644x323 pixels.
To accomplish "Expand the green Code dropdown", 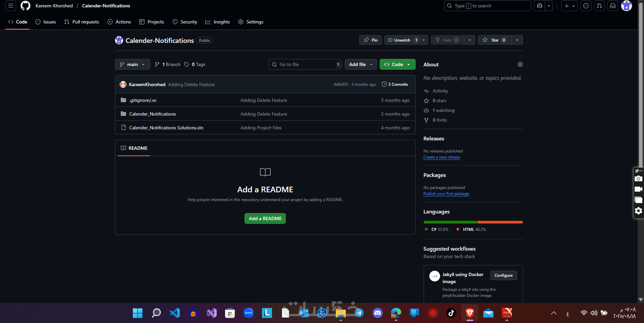I will [397, 64].
